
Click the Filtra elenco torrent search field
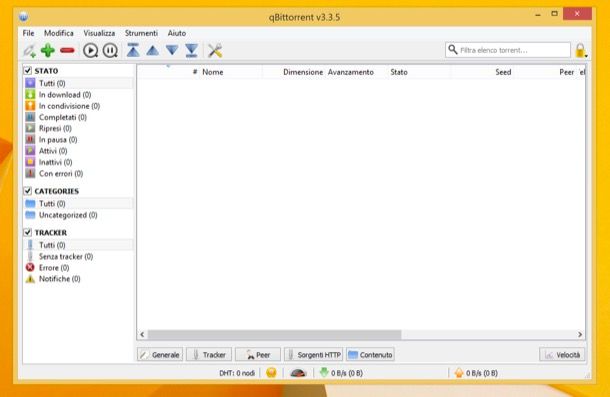508,50
